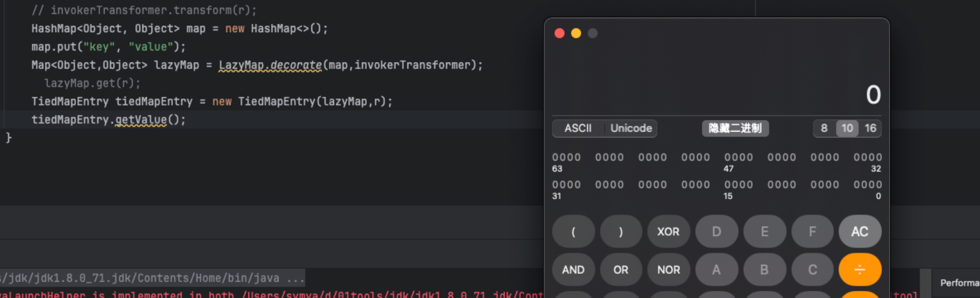
Task: Click the "key" string in map.put line
Action: click(99, 47)
